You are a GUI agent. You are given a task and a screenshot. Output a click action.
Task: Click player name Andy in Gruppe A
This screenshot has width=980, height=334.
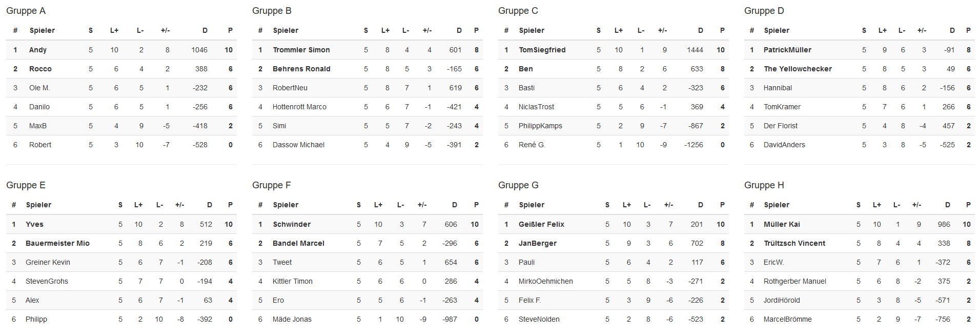[38, 50]
